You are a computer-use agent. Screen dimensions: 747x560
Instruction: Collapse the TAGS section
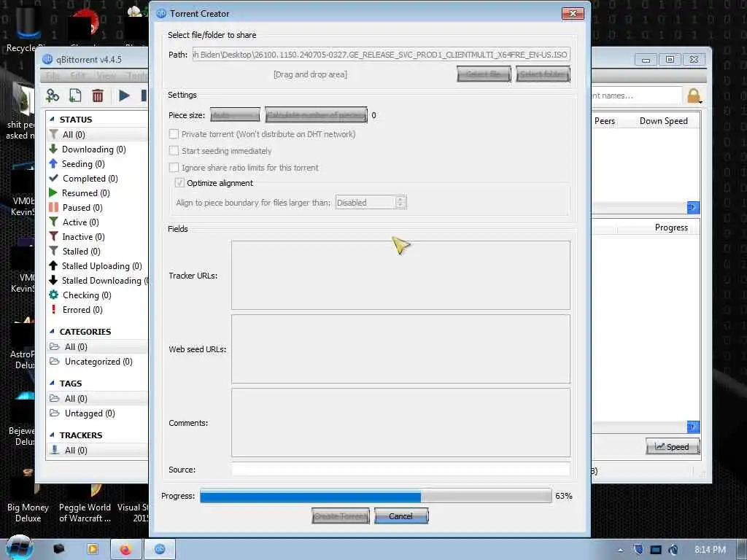tap(52, 384)
